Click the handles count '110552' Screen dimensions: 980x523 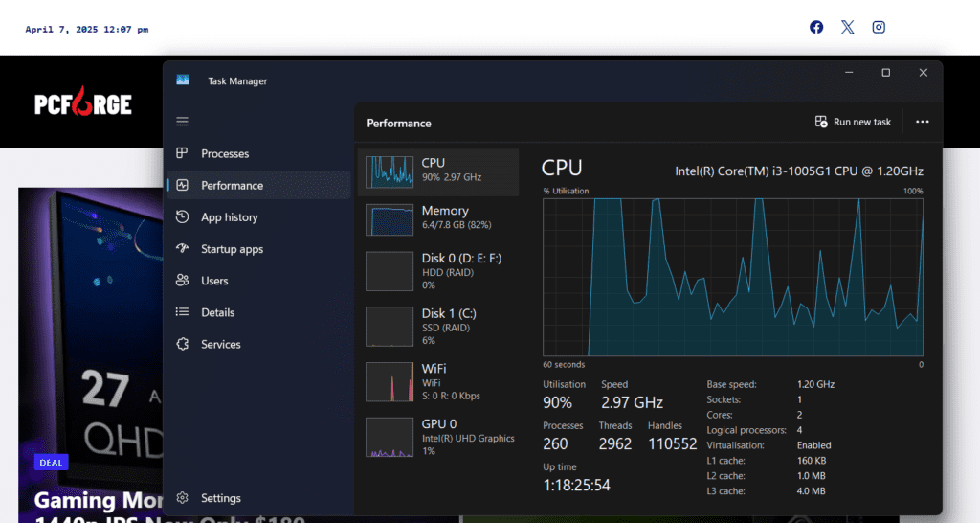tap(672, 443)
